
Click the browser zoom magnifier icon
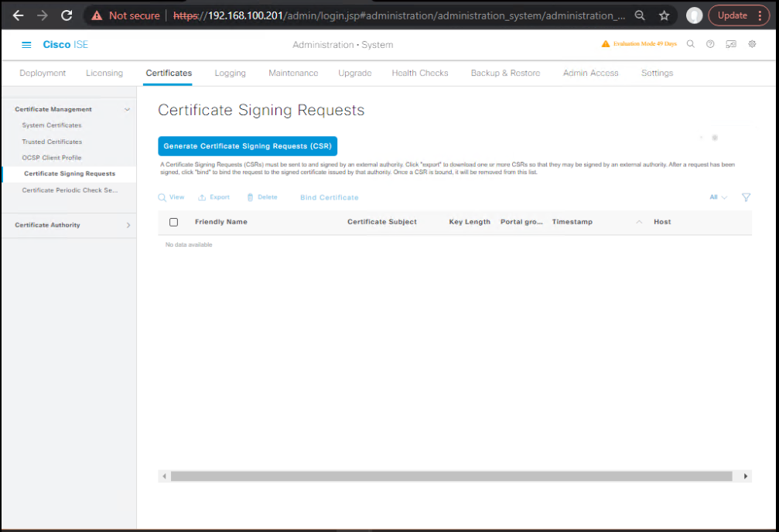(x=640, y=15)
